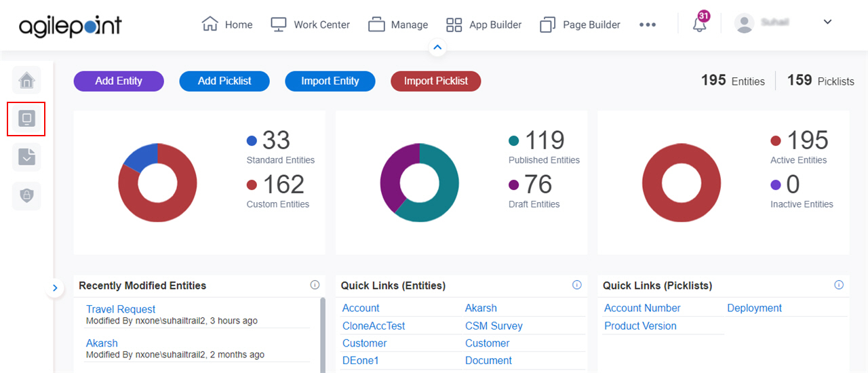Click the Import Entity button

click(330, 81)
